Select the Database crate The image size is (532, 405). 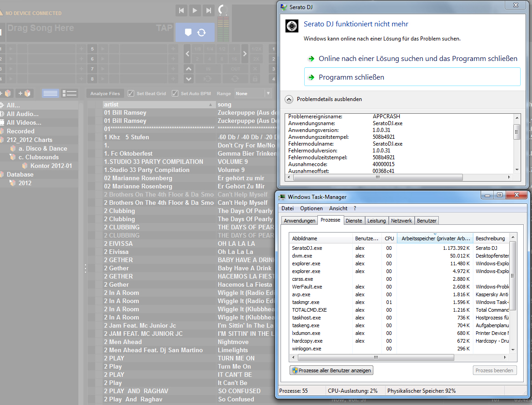click(x=20, y=174)
